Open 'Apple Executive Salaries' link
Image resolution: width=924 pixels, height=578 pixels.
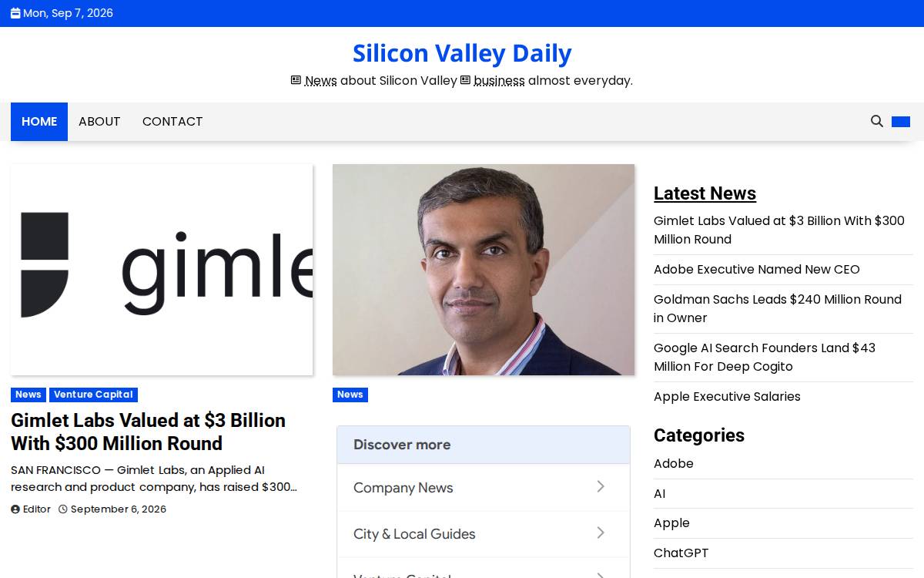coord(727,397)
